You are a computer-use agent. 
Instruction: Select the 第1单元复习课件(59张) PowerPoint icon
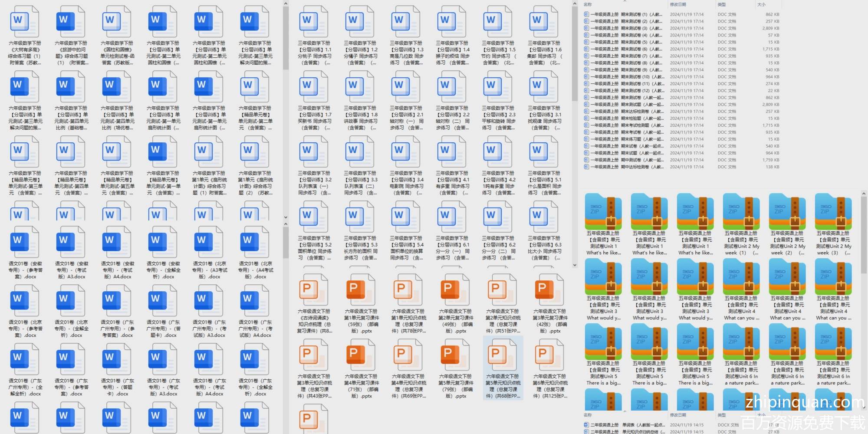pyautogui.click(x=361, y=290)
